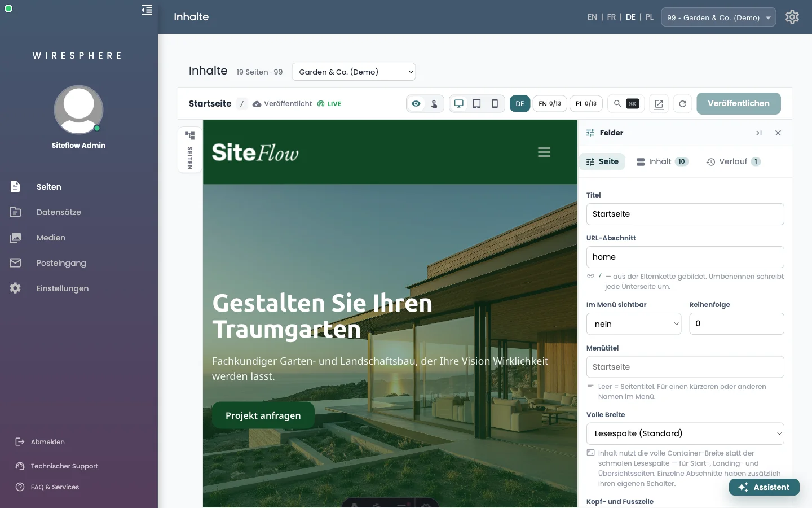Switch interface language to PL
The height and width of the screenshot is (508, 812).
point(650,17)
